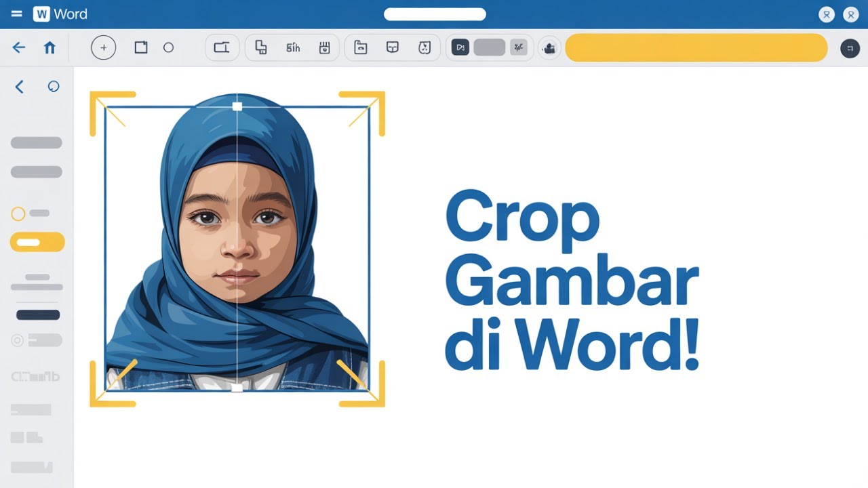
Task: Click the calendar-like icon right of "5ih"
Action: coord(324,47)
